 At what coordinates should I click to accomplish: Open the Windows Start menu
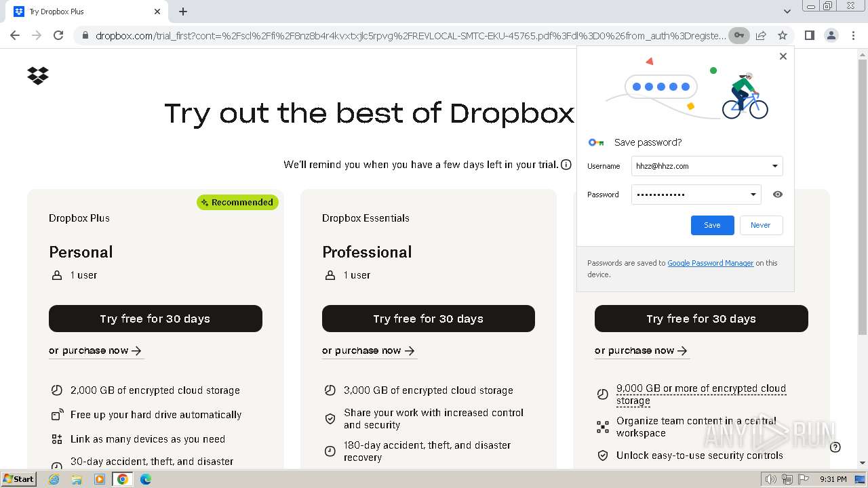click(x=19, y=479)
